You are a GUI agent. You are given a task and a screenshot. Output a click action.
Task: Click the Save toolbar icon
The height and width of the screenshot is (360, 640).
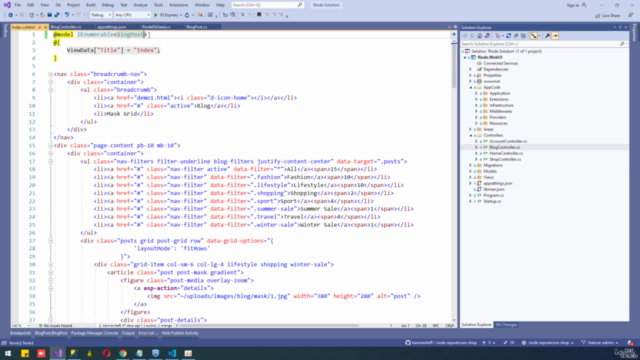[49, 15]
